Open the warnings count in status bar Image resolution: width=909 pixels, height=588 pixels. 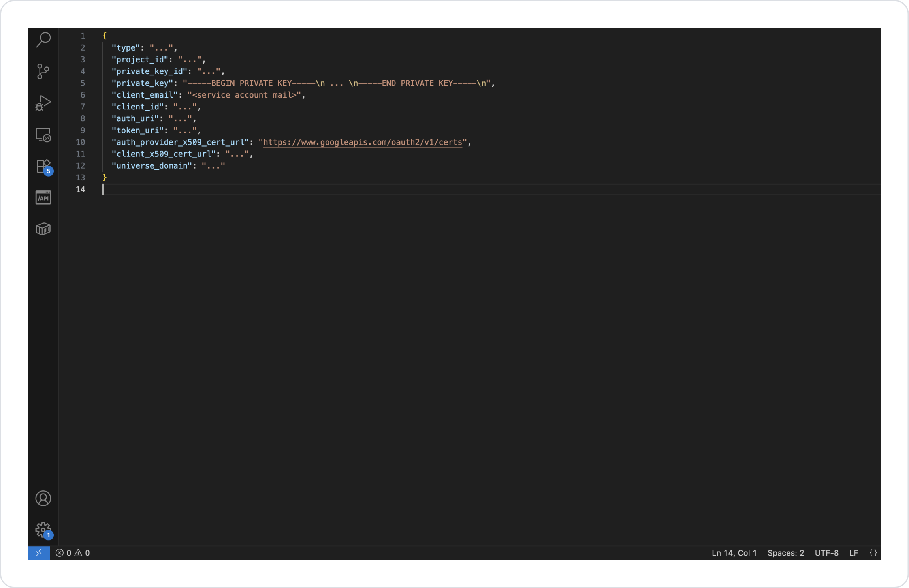[x=82, y=553]
